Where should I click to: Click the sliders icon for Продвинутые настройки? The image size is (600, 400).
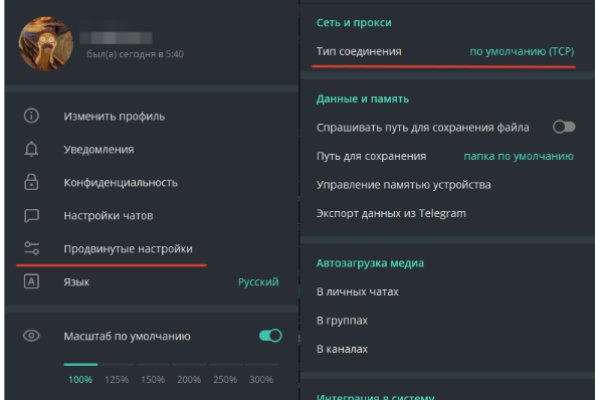coord(31,248)
